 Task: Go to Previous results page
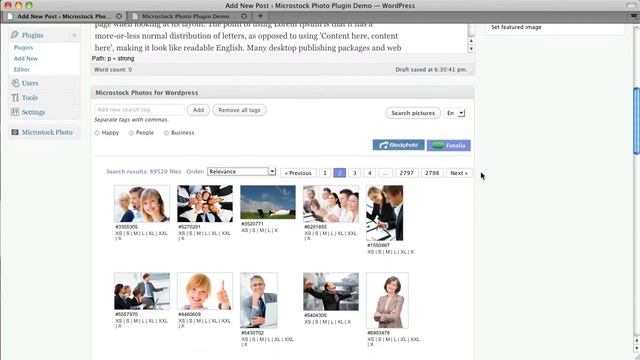point(298,173)
